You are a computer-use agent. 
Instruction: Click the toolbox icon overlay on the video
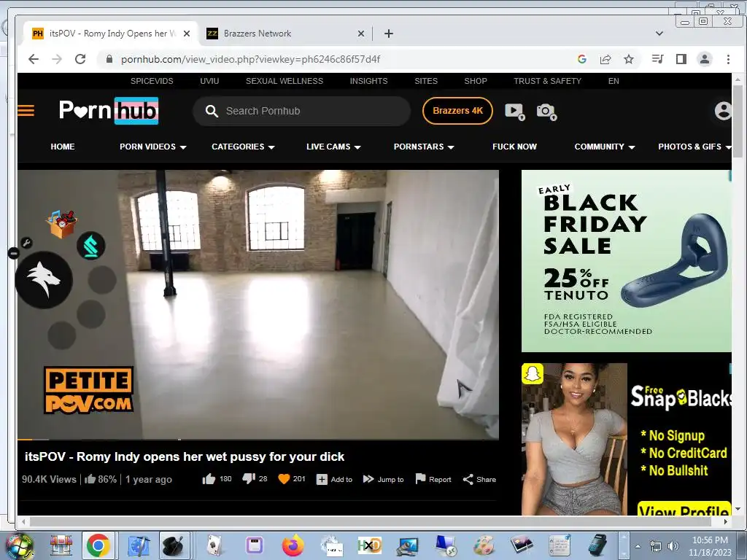(x=61, y=223)
